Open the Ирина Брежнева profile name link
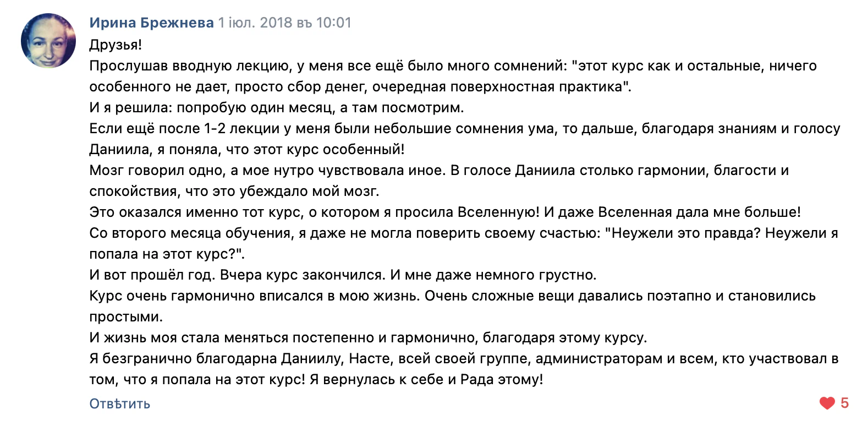This screenshot has height=426, width=868. (152, 23)
